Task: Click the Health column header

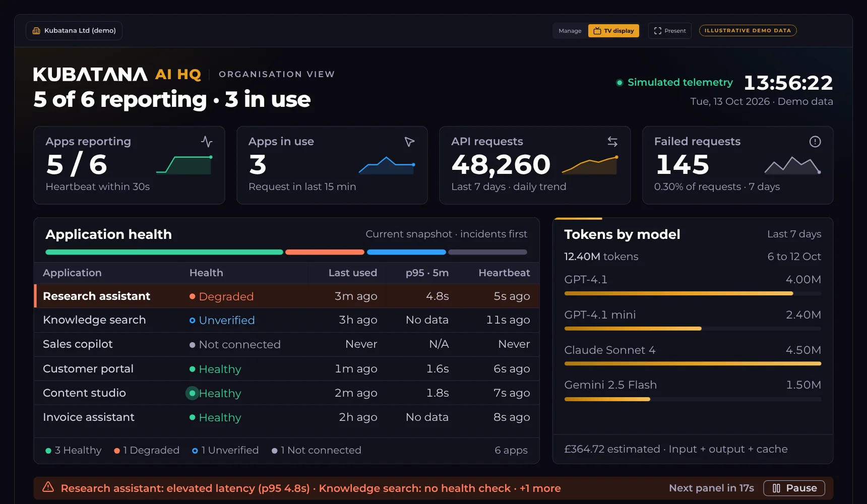Action: pyautogui.click(x=206, y=273)
